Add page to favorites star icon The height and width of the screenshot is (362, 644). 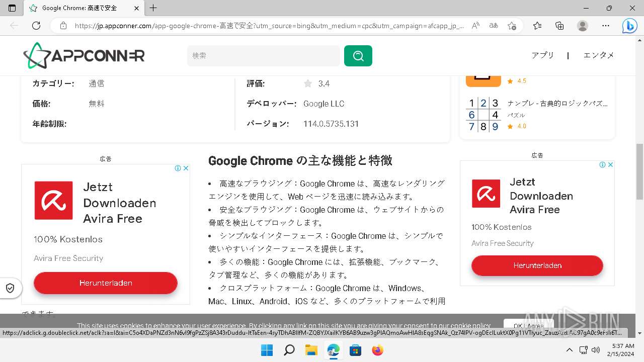pos(512,26)
